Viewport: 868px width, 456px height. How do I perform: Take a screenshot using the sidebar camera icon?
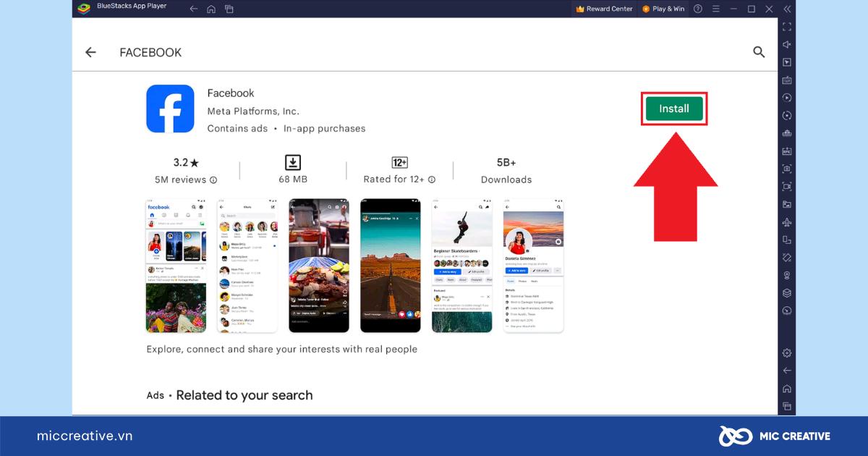(787, 169)
